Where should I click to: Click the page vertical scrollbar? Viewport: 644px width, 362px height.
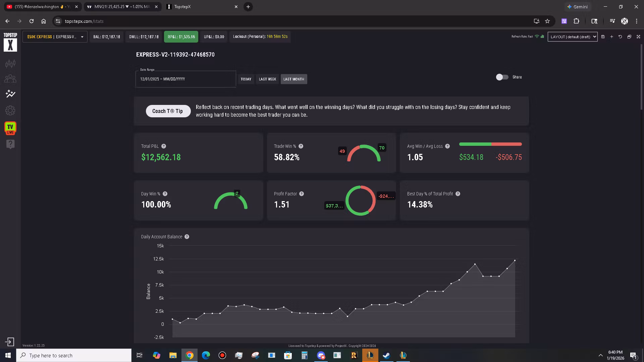click(x=642, y=77)
